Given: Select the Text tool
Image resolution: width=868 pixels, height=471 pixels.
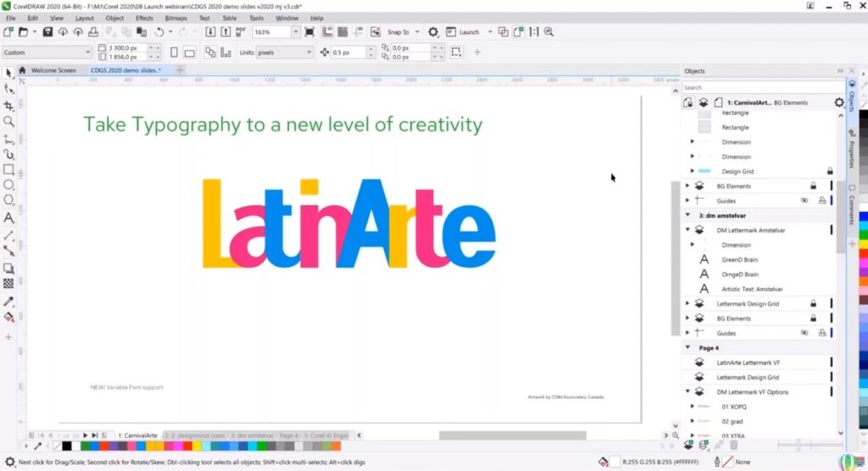Looking at the screenshot, I should tap(8, 218).
